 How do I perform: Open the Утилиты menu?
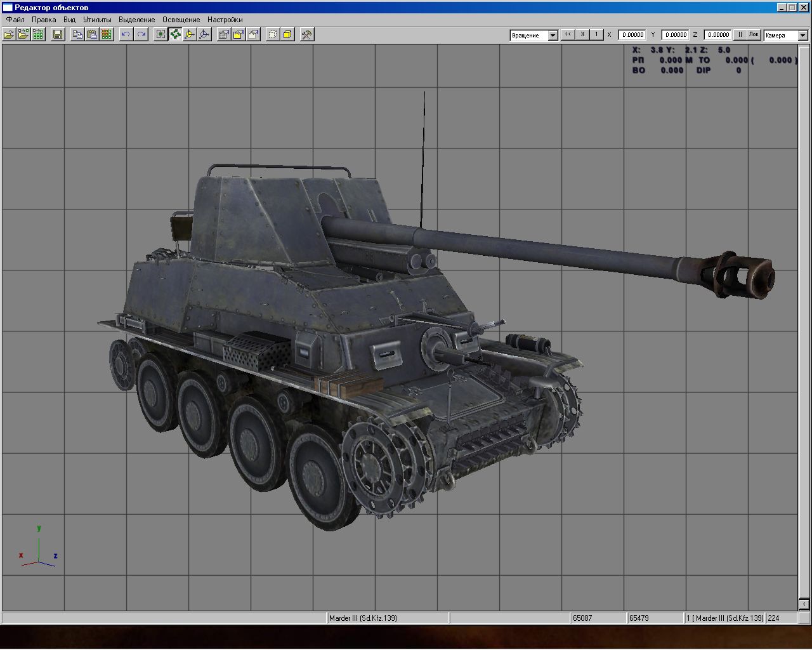(x=97, y=20)
